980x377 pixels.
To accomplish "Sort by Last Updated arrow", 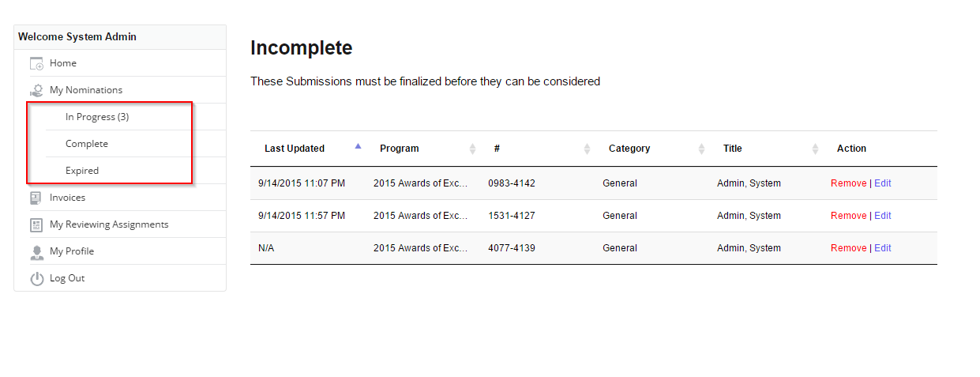I will tap(358, 146).
